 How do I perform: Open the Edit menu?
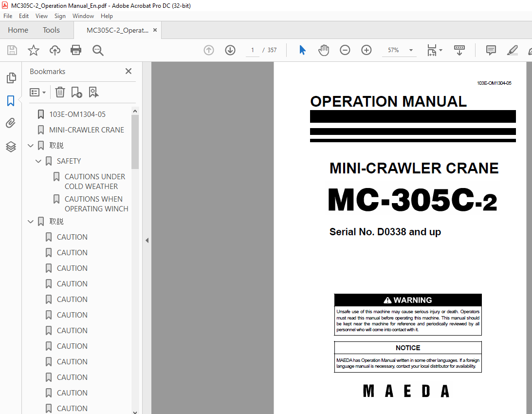coord(24,16)
